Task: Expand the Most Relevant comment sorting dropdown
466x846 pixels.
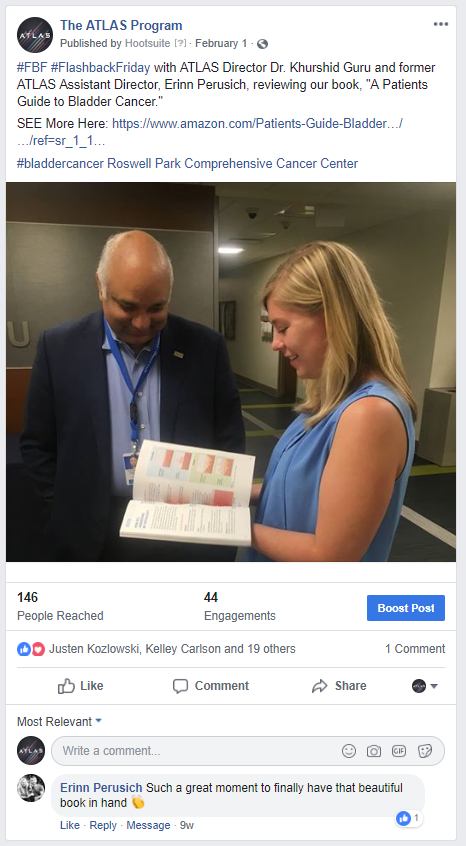Action: (x=59, y=721)
